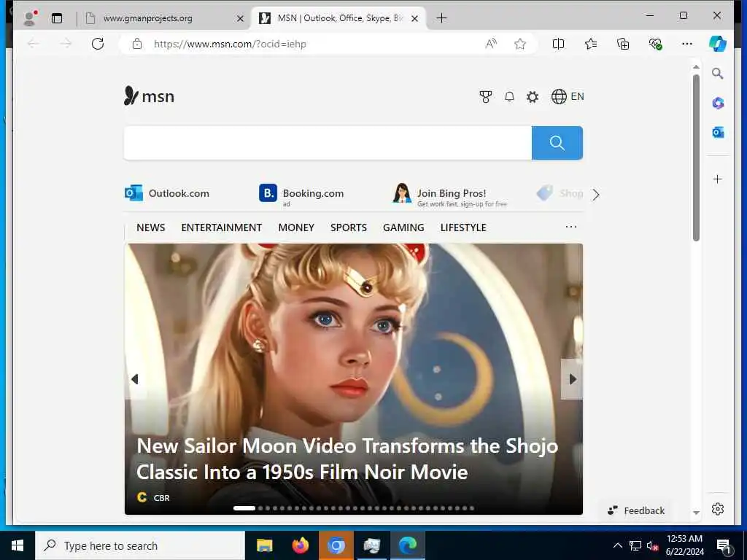The image size is (747, 560).
Task: Open the GAMING section
Action: (403, 227)
